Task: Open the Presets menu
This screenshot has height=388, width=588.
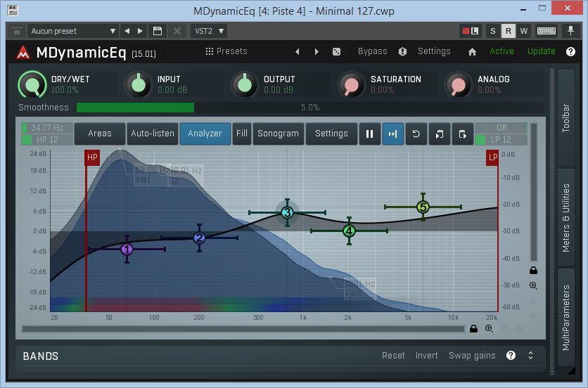Action: click(226, 51)
